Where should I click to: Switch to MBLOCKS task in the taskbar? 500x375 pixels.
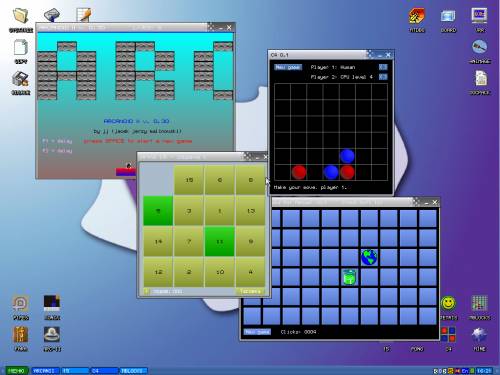[133, 371]
